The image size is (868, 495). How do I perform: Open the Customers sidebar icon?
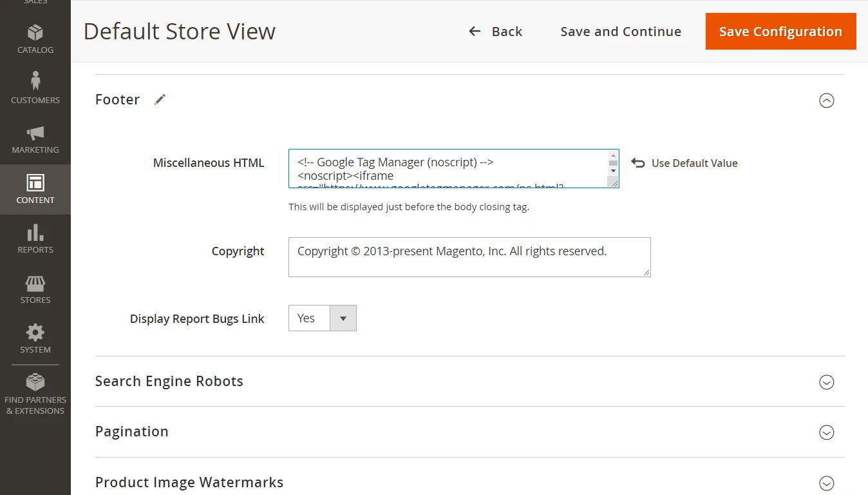pyautogui.click(x=35, y=81)
